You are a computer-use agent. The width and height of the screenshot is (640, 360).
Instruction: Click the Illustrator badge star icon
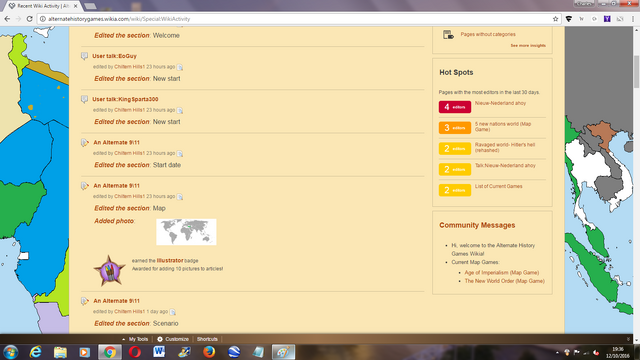pyautogui.click(x=109, y=271)
